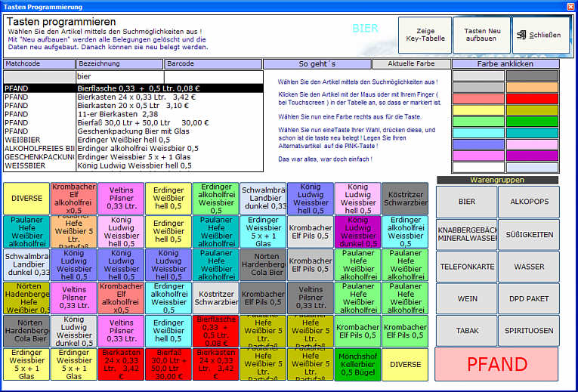
Task: Pick the blue-violet color swatch
Action: point(478,144)
